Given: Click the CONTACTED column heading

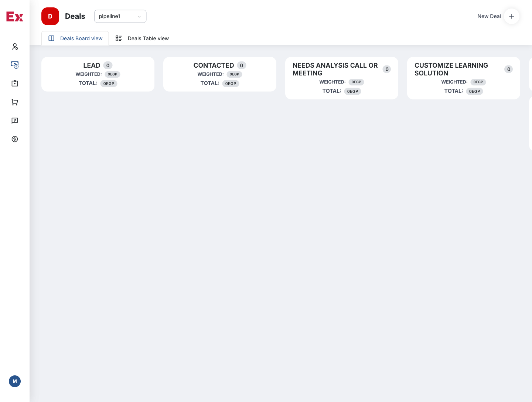Looking at the screenshot, I should [x=214, y=65].
